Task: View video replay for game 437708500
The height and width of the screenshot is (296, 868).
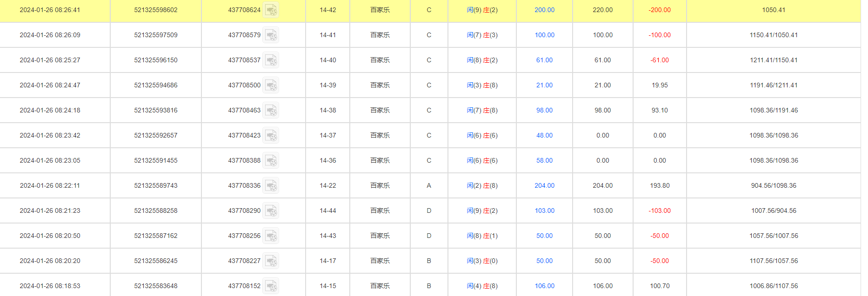Action: [271, 85]
